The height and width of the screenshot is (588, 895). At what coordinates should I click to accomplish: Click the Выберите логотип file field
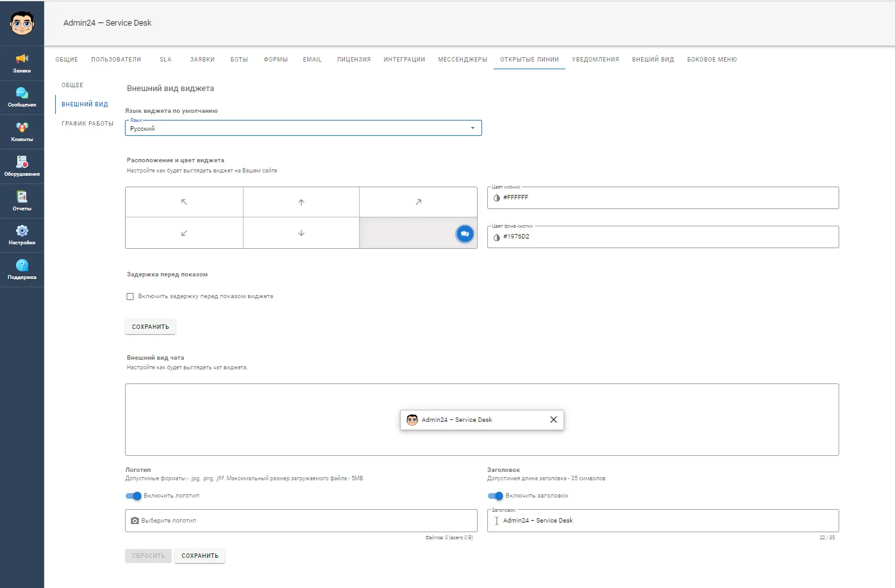(301, 521)
